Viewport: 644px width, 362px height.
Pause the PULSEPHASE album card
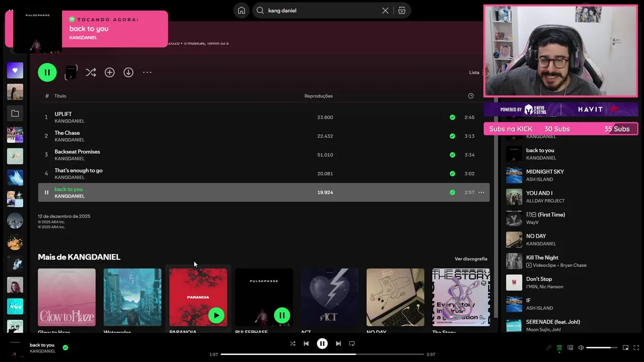pyautogui.click(x=282, y=315)
